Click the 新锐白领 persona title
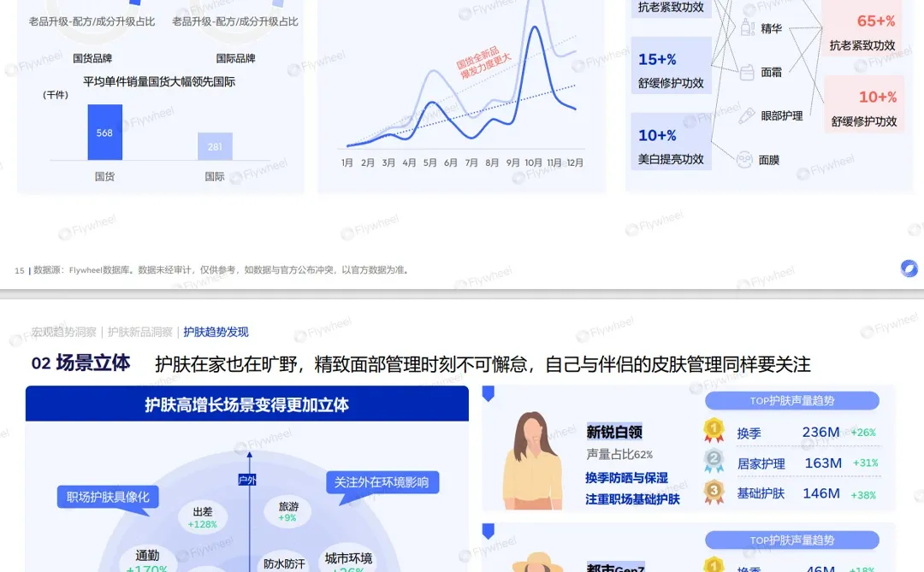Viewport: 924px width, 572px height. tap(614, 432)
